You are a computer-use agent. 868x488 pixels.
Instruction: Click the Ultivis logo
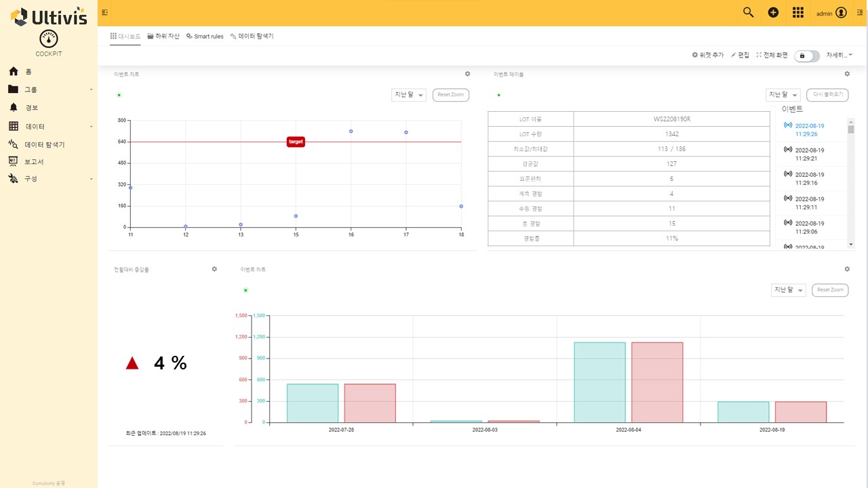pyautogui.click(x=49, y=16)
